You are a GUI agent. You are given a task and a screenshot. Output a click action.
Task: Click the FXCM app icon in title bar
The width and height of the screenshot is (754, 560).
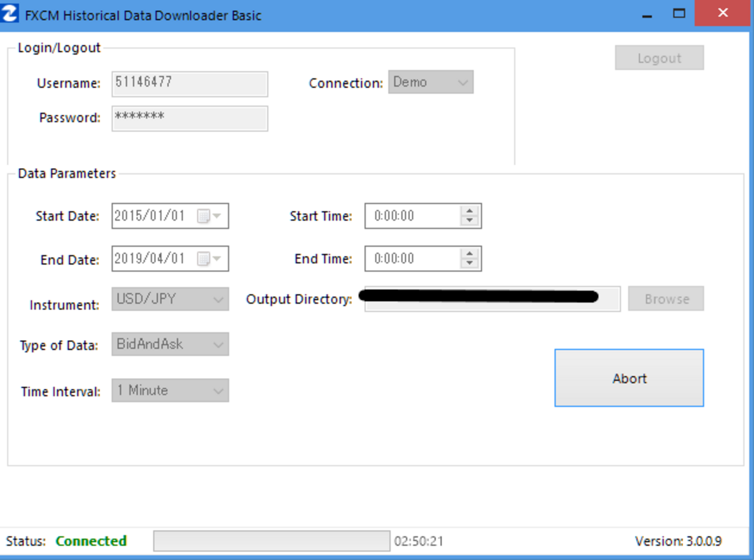pyautogui.click(x=10, y=13)
